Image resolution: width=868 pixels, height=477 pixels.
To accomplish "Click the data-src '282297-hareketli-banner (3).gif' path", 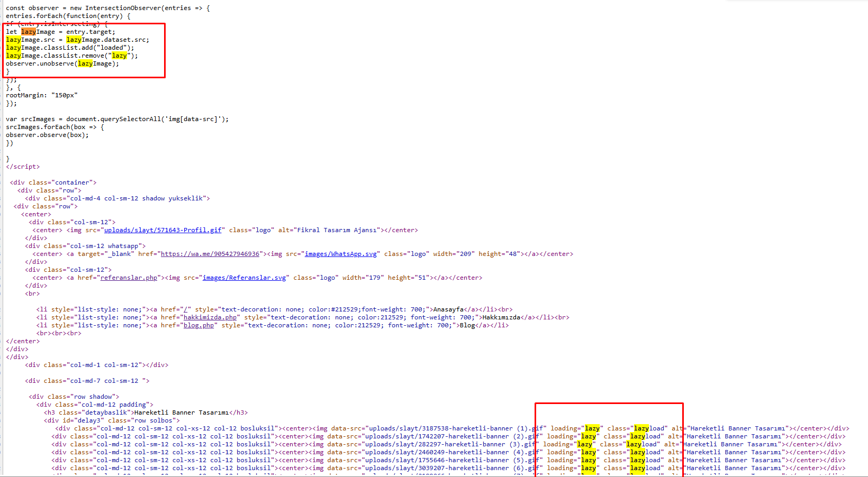I will tap(450, 444).
